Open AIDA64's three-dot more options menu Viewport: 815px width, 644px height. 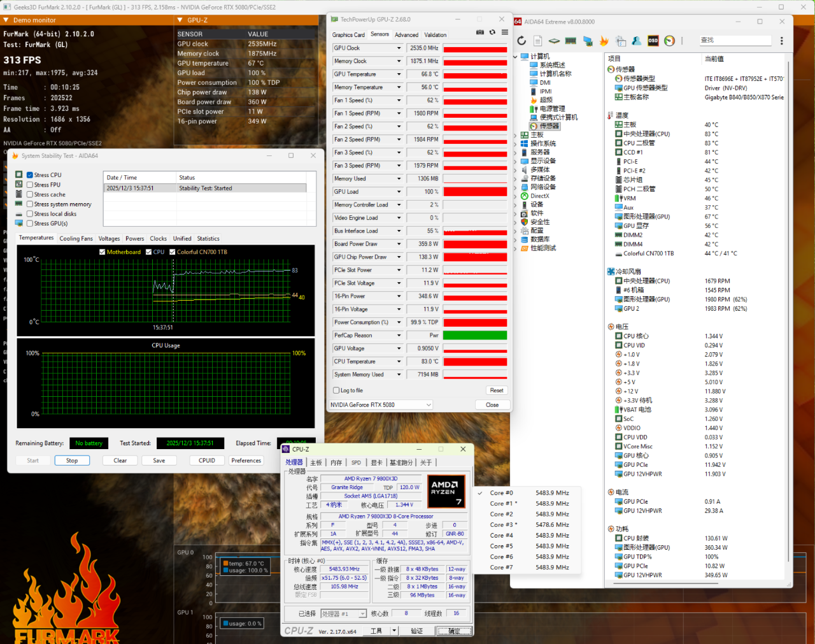[x=782, y=41]
